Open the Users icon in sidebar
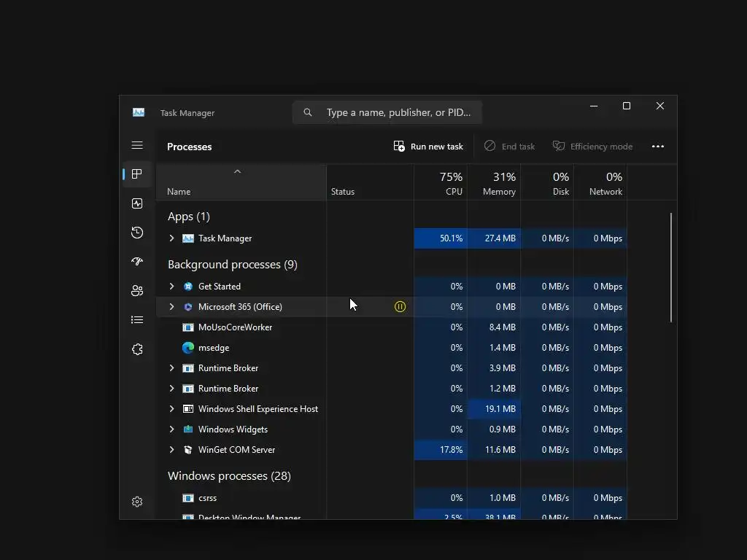747x560 pixels. click(137, 291)
